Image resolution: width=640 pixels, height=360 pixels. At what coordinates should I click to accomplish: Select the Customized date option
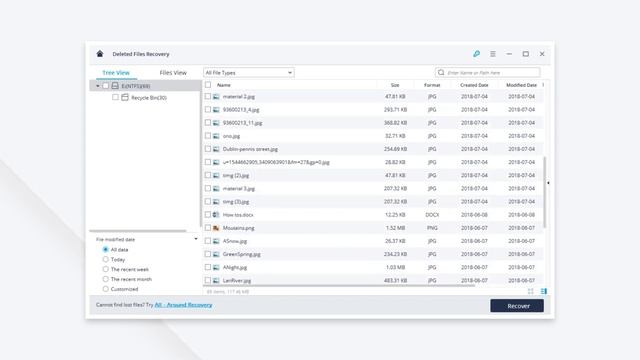tap(105, 289)
